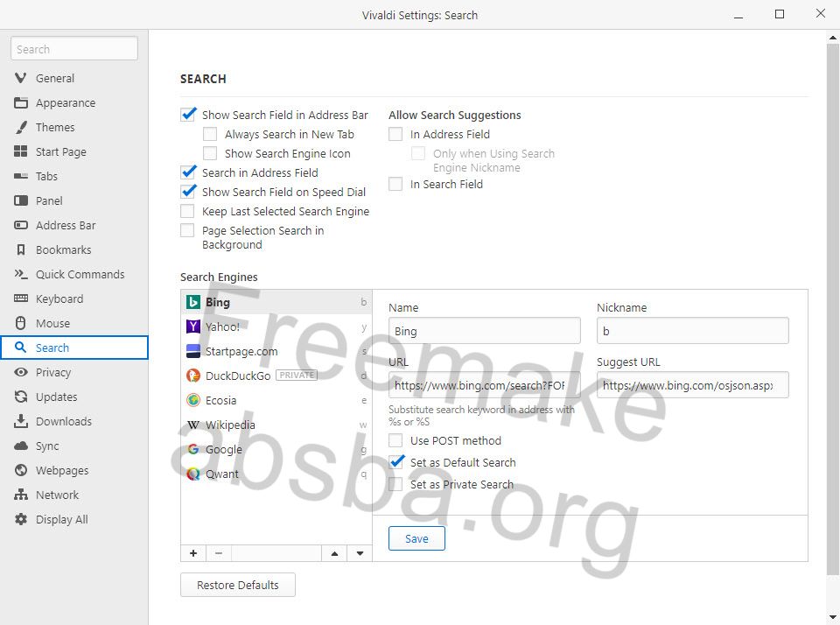The height and width of the screenshot is (625, 840).
Task: Go to Privacy settings section
Action: point(73,373)
